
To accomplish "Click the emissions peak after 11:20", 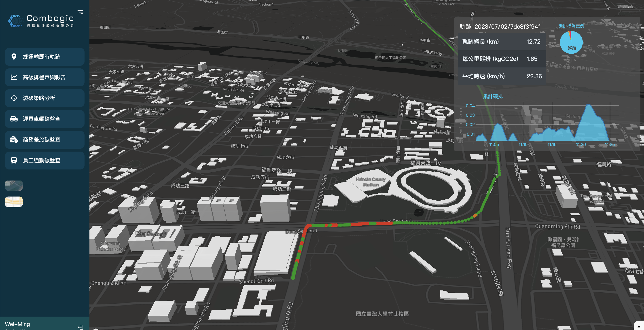I will (589, 104).
